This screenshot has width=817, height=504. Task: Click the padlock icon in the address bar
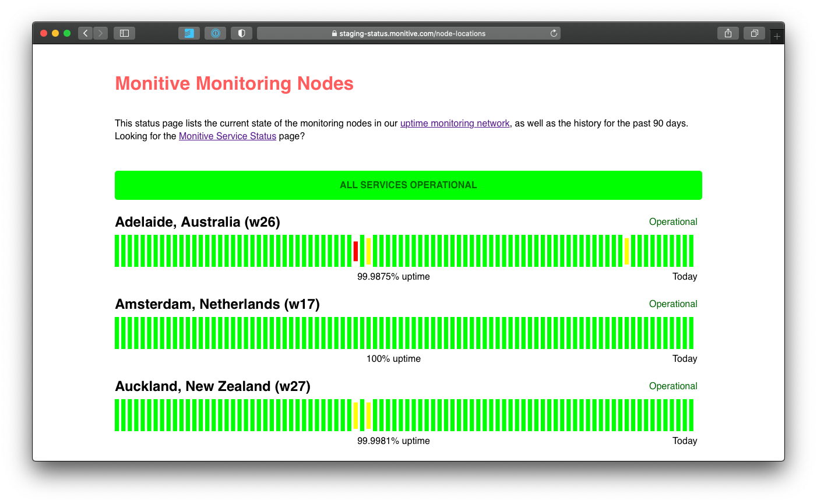(x=334, y=33)
